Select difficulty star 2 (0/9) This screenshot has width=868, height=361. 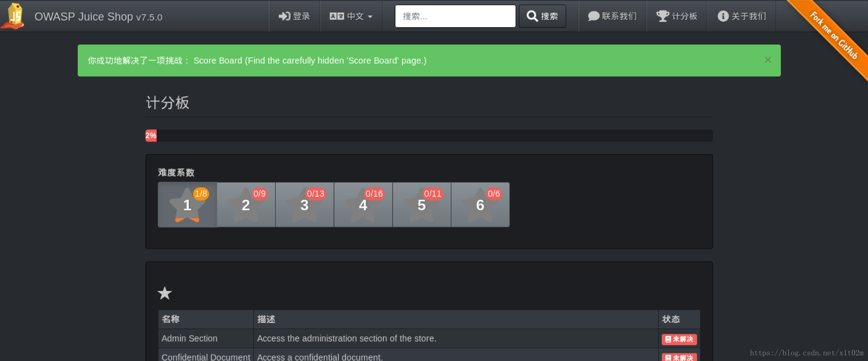point(246,205)
